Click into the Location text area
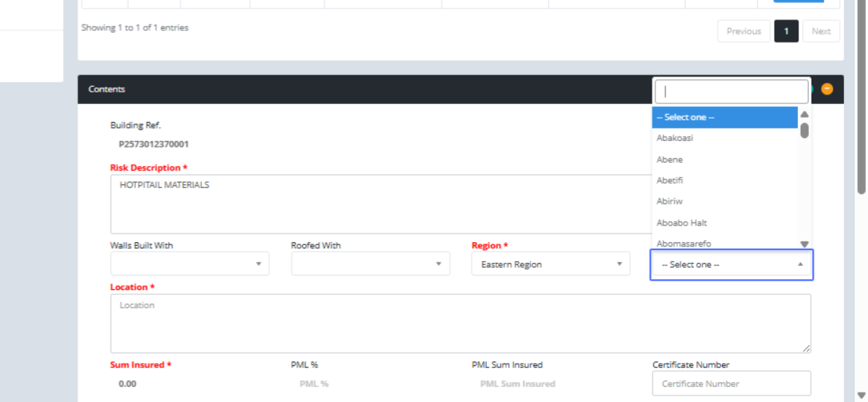The height and width of the screenshot is (402, 868). (460, 323)
